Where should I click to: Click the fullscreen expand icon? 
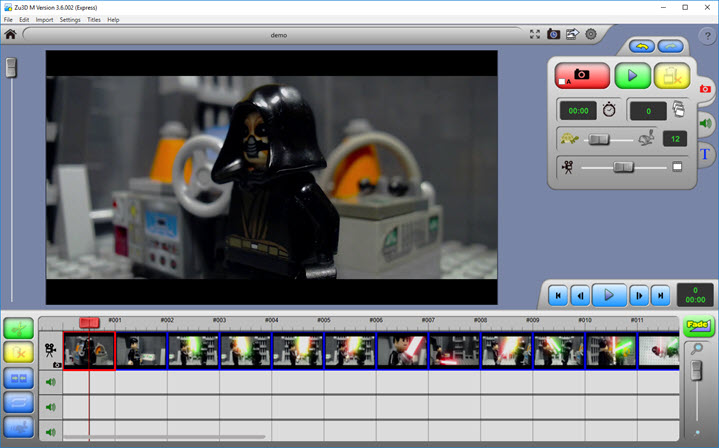(535, 34)
